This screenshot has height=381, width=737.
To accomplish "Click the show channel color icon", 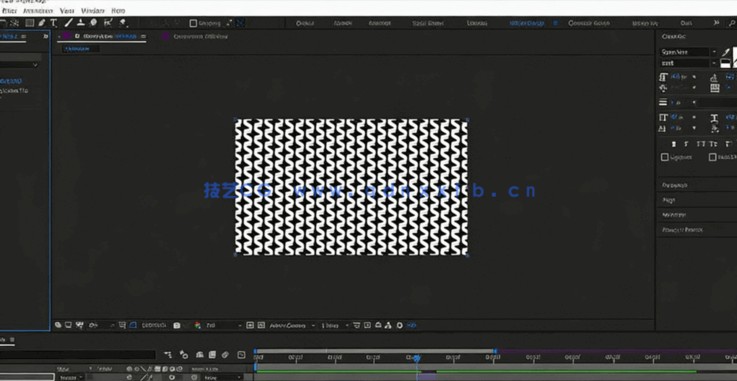I will tap(198, 325).
